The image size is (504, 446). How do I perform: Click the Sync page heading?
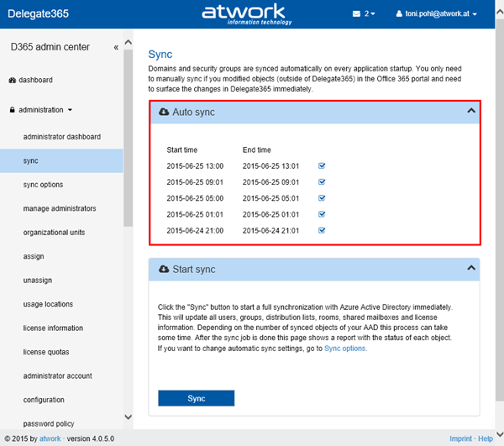pyautogui.click(x=160, y=55)
